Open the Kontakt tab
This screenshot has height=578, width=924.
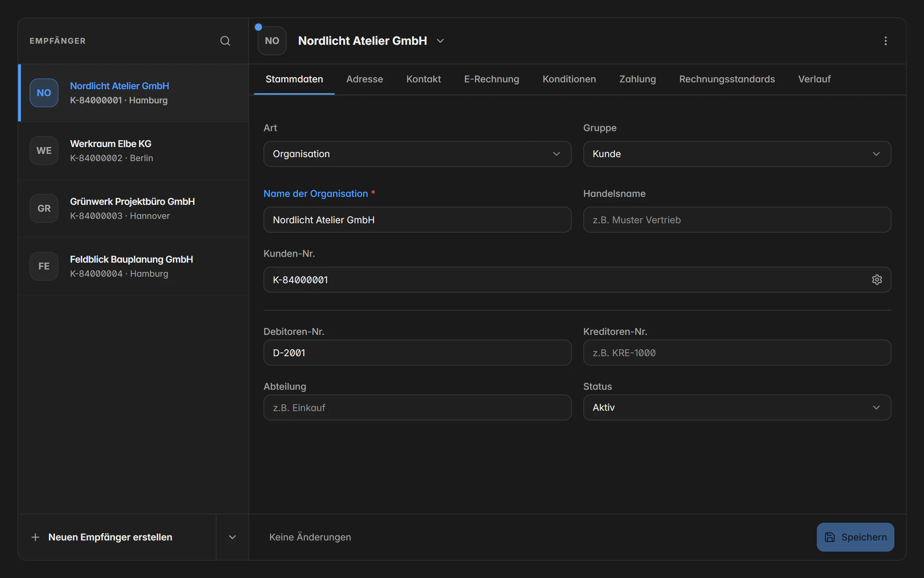[x=423, y=79]
